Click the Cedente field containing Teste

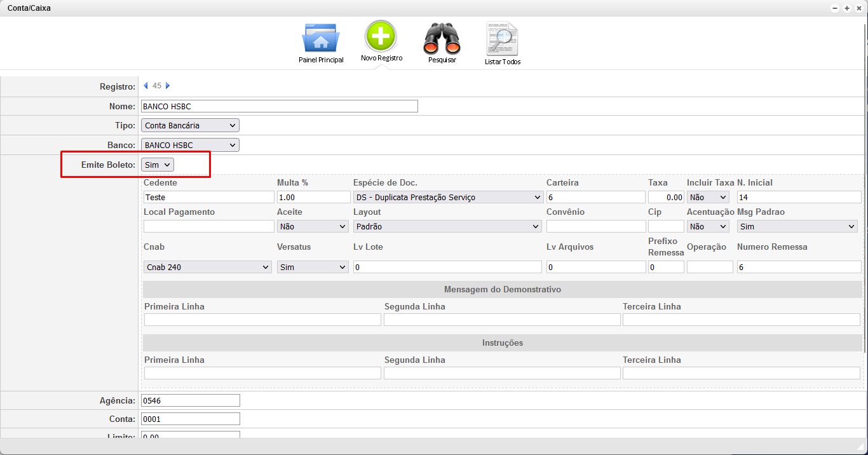pyautogui.click(x=209, y=197)
